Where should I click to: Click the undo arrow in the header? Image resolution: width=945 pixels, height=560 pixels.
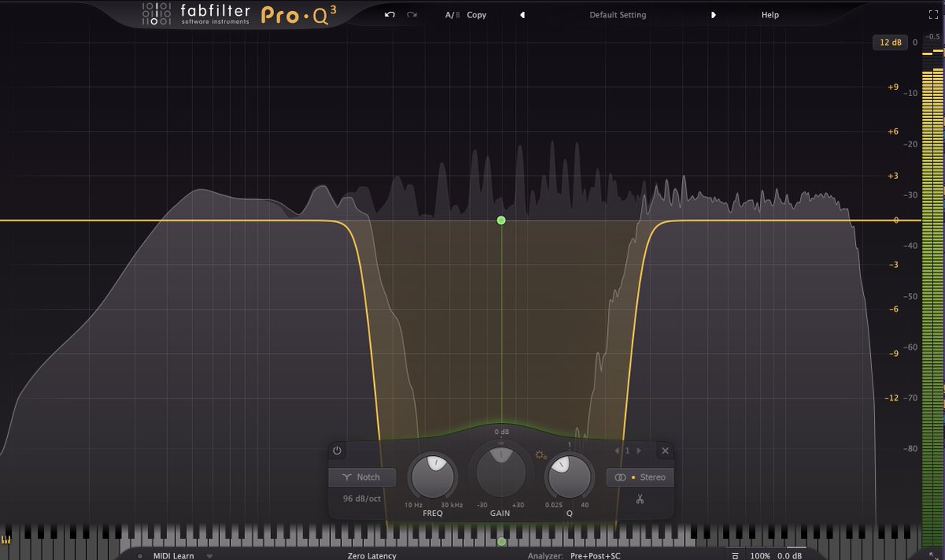(389, 15)
